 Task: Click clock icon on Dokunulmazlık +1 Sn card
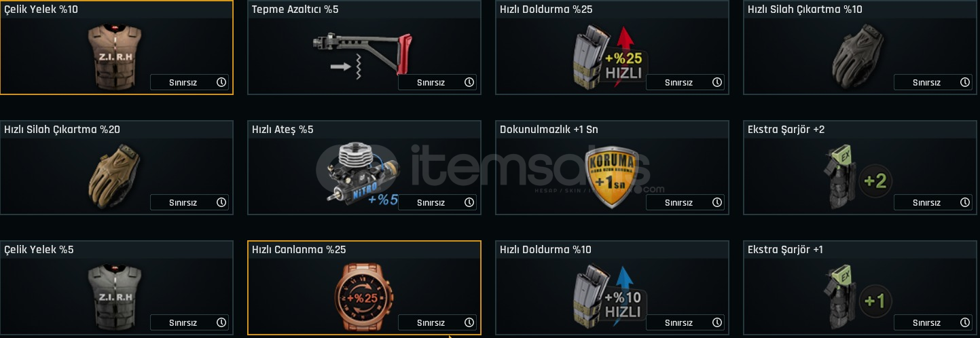[x=717, y=202]
